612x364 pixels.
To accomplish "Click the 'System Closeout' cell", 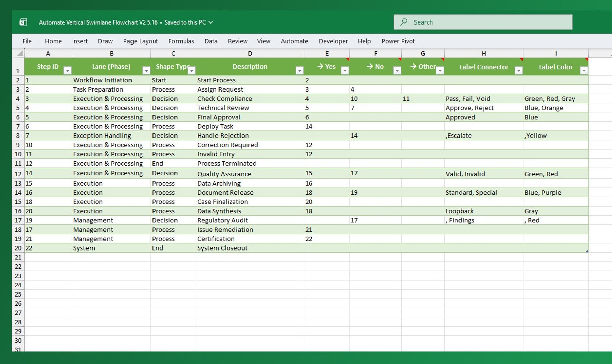I will pyautogui.click(x=250, y=248).
